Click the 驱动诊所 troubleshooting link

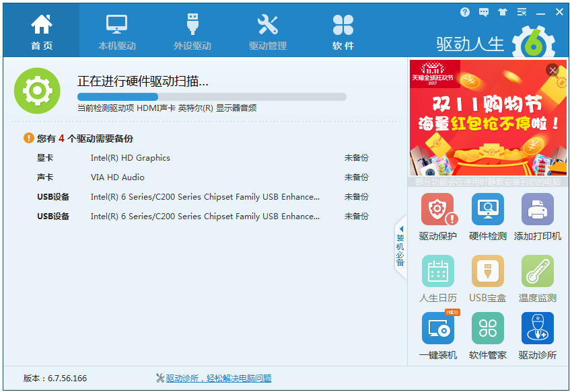(x=219, y=378)
